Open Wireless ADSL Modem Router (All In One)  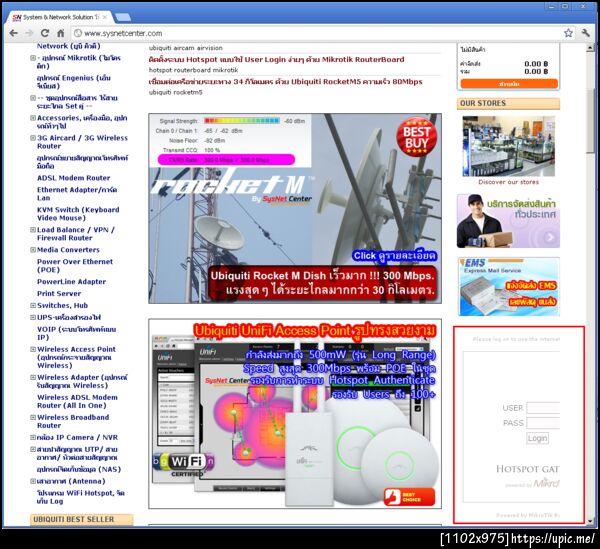point(77,401)
